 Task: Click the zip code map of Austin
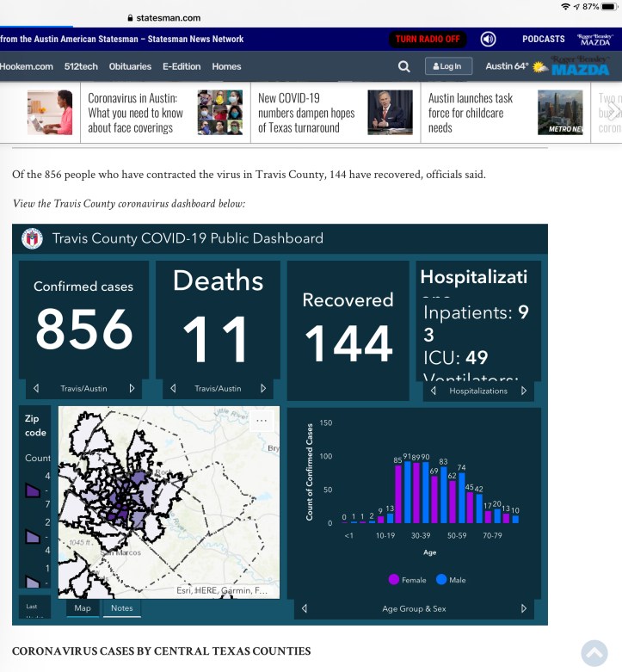coord(169,502)
